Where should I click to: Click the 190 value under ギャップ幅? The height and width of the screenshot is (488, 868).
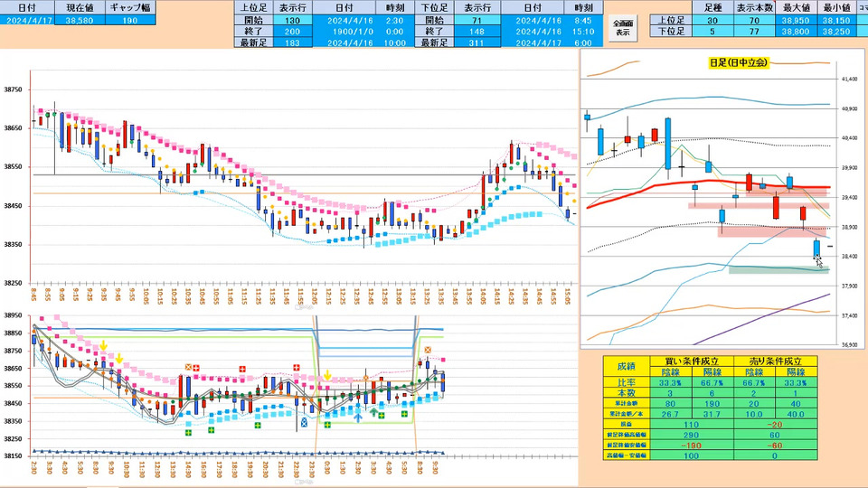click(x=130, y=21)
